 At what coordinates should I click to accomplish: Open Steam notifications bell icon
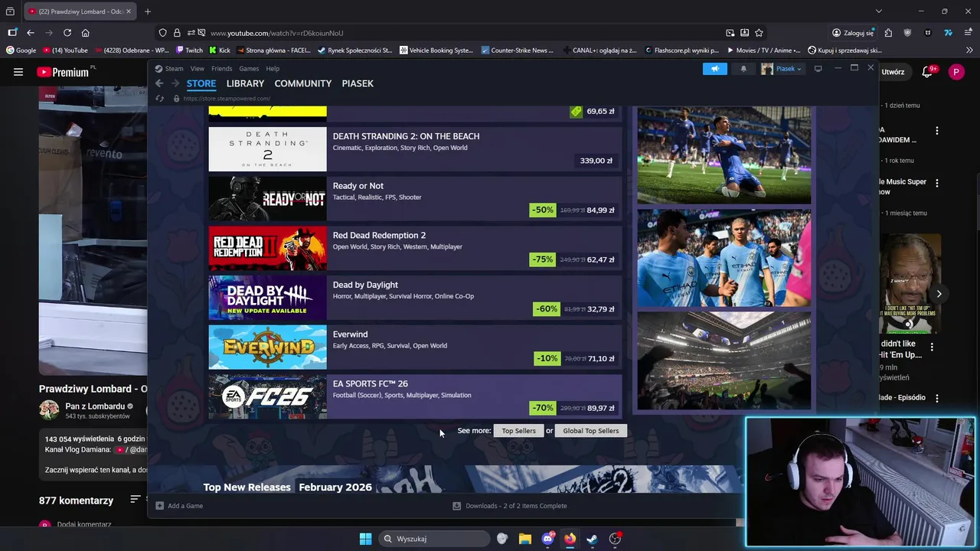pyautogui.click(x=743, y=69)
